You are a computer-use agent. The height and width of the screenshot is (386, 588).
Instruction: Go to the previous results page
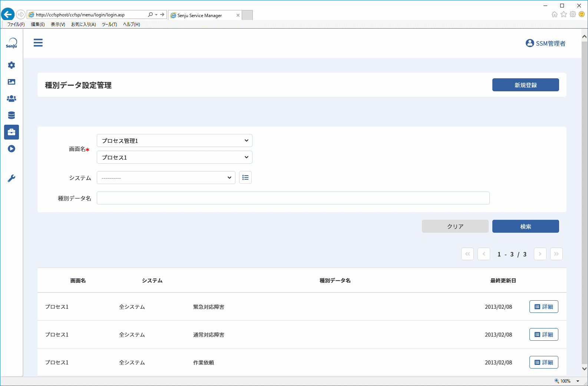pyautogui.click(x=484, y=254)
